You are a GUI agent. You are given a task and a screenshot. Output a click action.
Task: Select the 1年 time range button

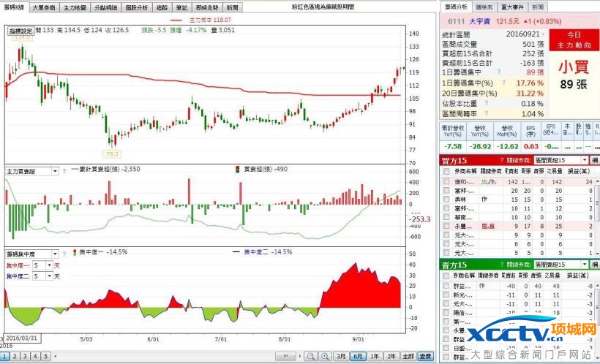pos(375,356)
